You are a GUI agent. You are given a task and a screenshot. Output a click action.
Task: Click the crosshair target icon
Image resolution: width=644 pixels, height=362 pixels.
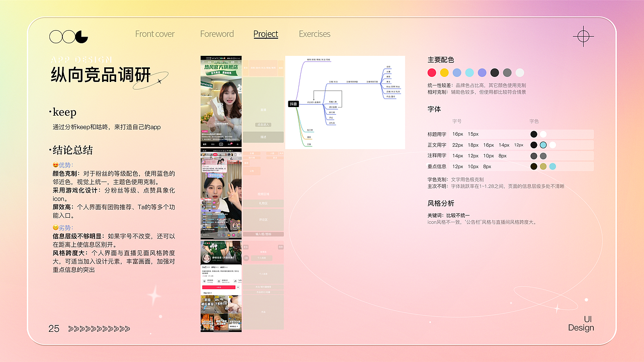[x=583, y=37]
